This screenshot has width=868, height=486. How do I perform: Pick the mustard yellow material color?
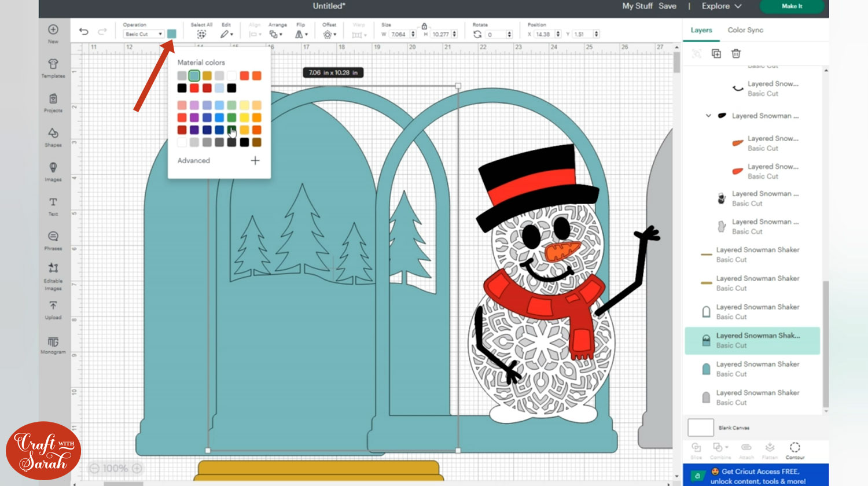point(207,76)
